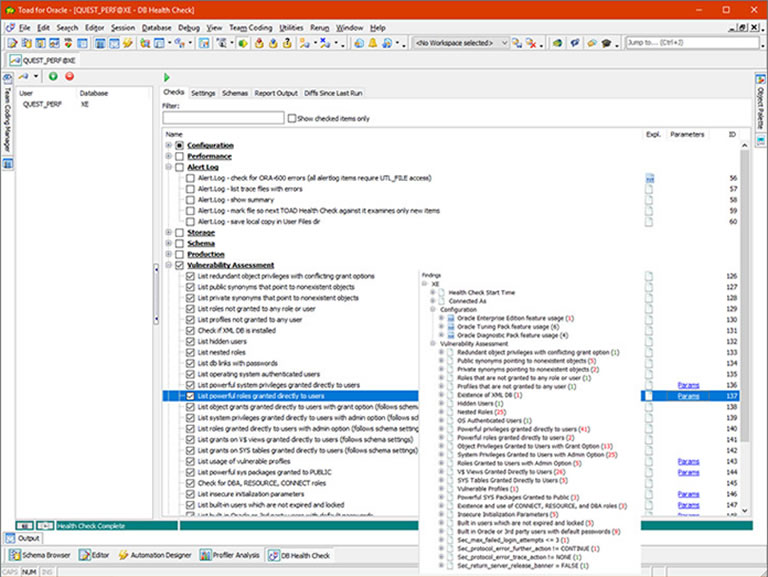Viewport: 768px width, 577px height.
Task: Add a connection with green plus icon
Action: pyautogui.click(x=53, y=76)
